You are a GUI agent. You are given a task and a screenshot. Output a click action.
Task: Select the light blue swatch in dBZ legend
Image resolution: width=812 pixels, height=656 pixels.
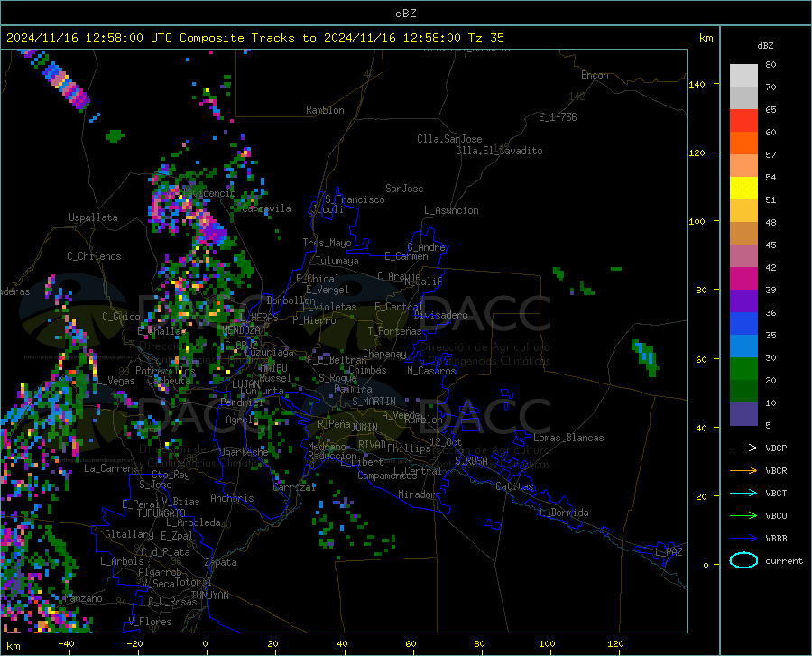click(x=743, y=346)
